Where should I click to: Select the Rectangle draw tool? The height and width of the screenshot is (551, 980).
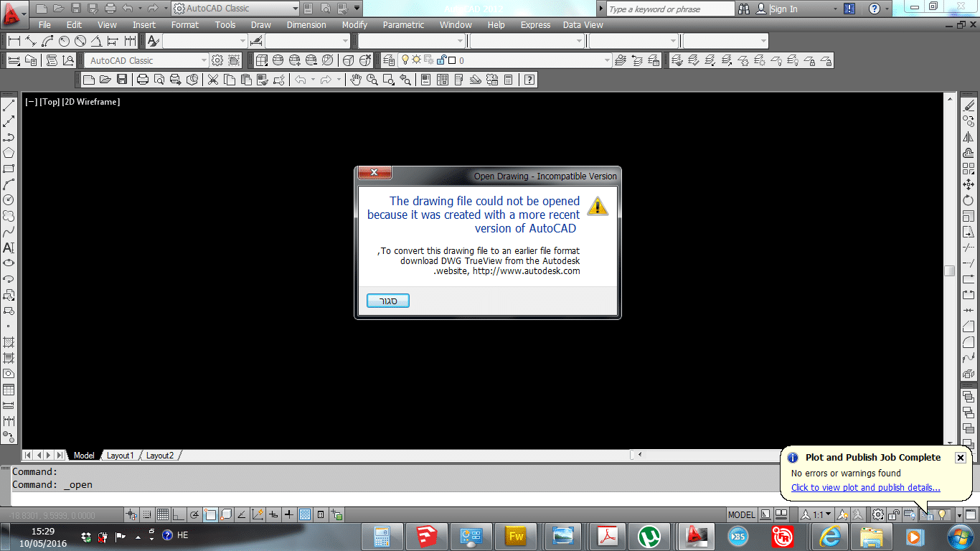point(9,169)
